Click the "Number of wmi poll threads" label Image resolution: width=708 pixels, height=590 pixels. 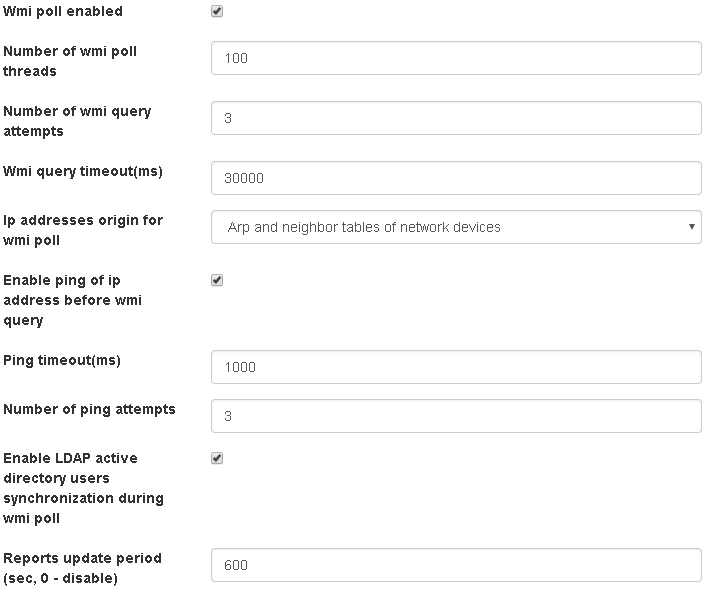pyautogui.click(x=70, y=61)
